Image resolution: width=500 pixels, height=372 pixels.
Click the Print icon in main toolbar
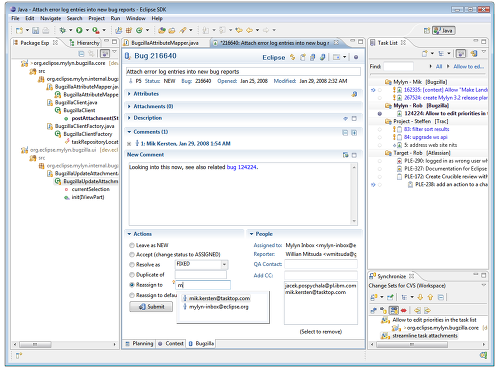[46, 30]
